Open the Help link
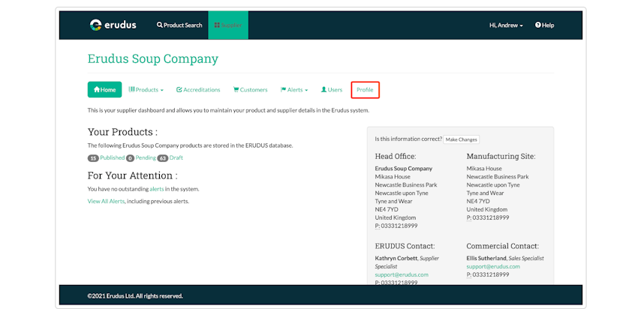Image resolution: width=644 pixels, height=309 pixels. click(x=545, y=25)
